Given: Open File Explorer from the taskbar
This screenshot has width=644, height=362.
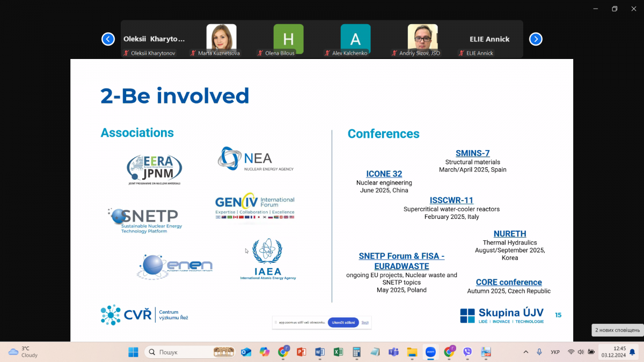Looking at the screenshot, I should (x=412, y=352).
